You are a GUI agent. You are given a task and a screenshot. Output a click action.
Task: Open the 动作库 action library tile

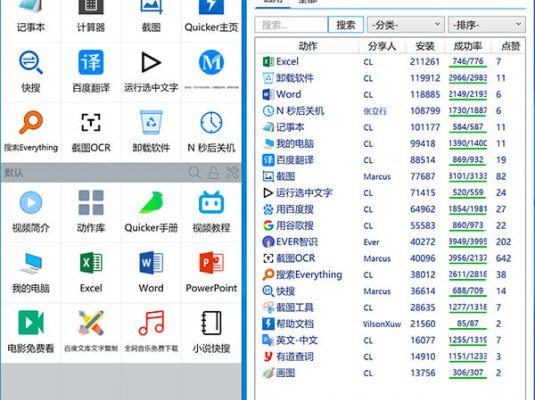click(91, 212)
